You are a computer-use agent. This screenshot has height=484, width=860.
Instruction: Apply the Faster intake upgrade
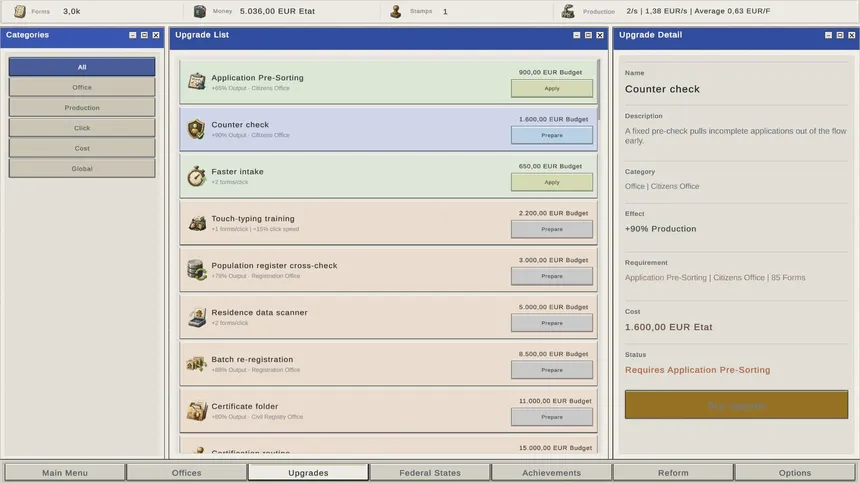[552, 182]
